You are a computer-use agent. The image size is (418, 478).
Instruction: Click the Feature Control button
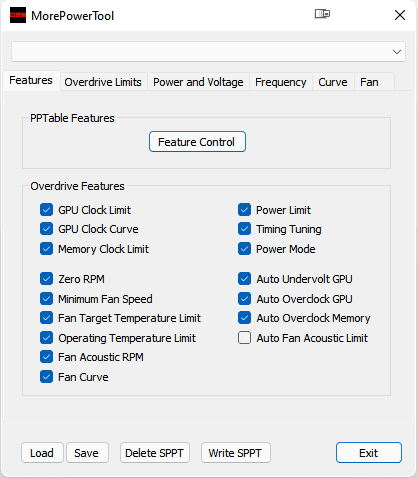[197, 142]
